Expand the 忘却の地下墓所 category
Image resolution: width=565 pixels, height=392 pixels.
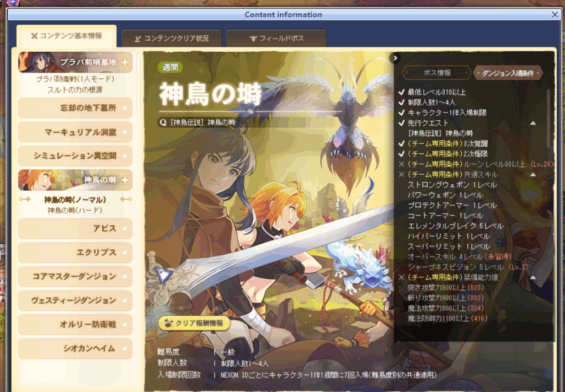click(x=75, y=108)
